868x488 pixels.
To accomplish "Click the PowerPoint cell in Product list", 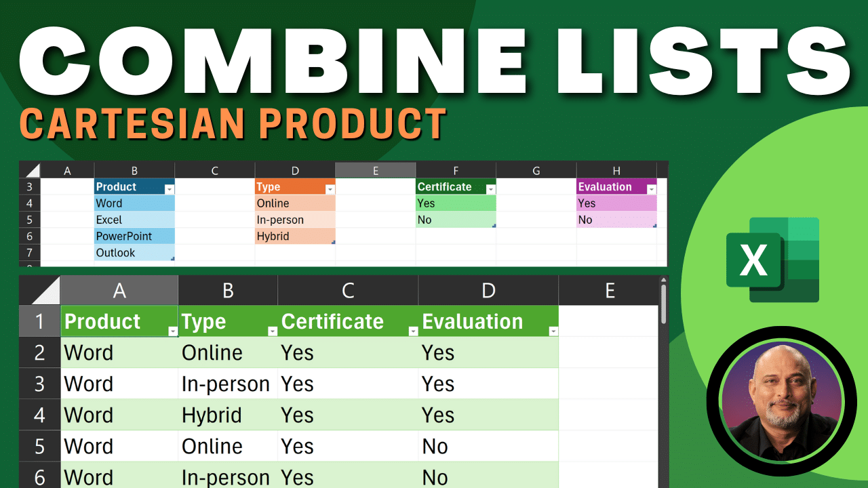I will point(134,236).
